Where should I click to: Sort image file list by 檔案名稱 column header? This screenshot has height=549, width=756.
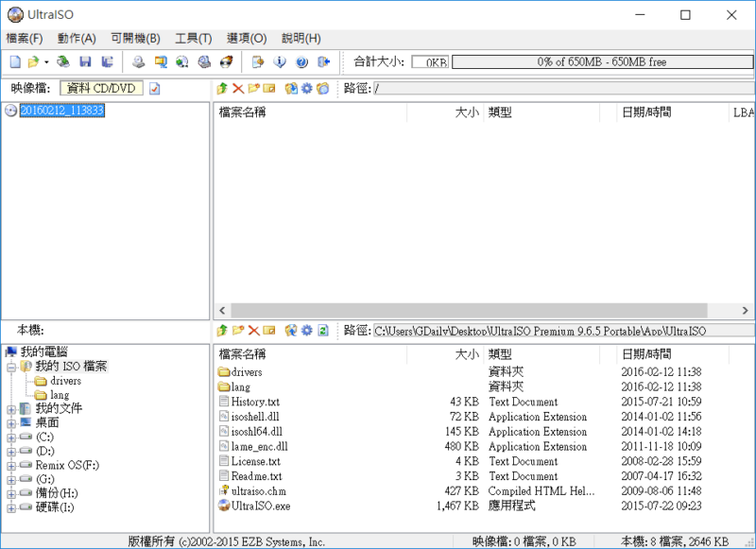pos(310,112)
